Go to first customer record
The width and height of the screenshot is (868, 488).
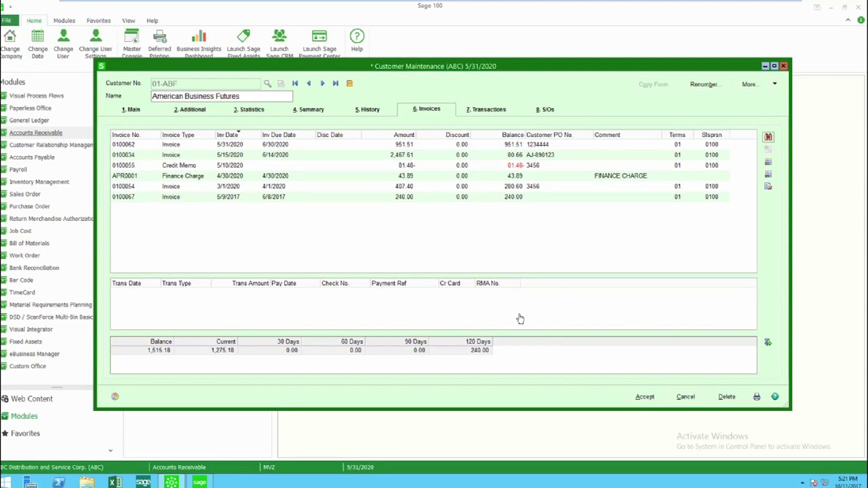coord(295,83)
